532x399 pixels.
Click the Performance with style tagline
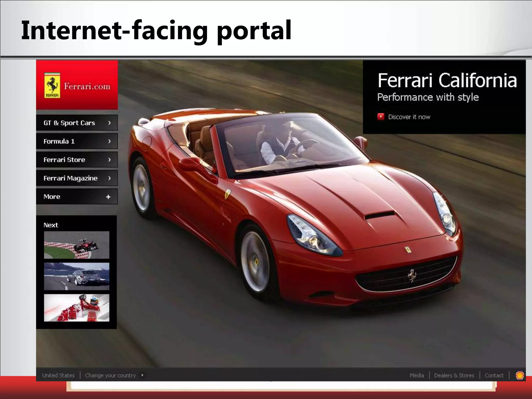[x=428, y=97]
